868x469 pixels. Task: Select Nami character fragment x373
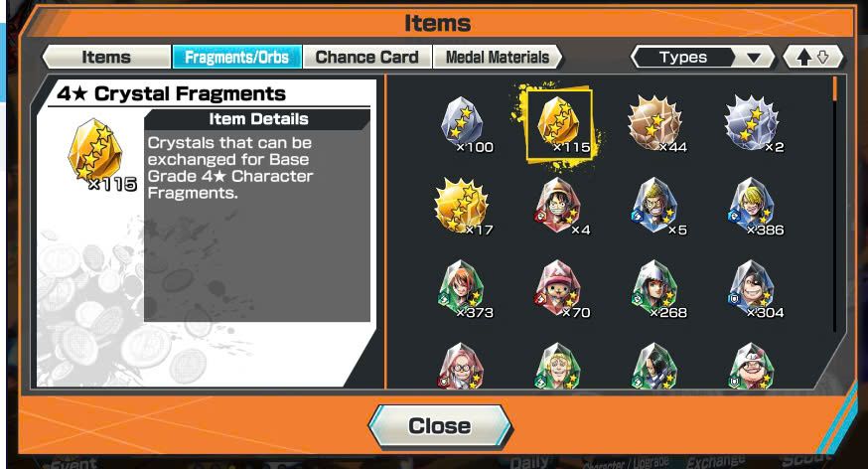tap(463, 289)
